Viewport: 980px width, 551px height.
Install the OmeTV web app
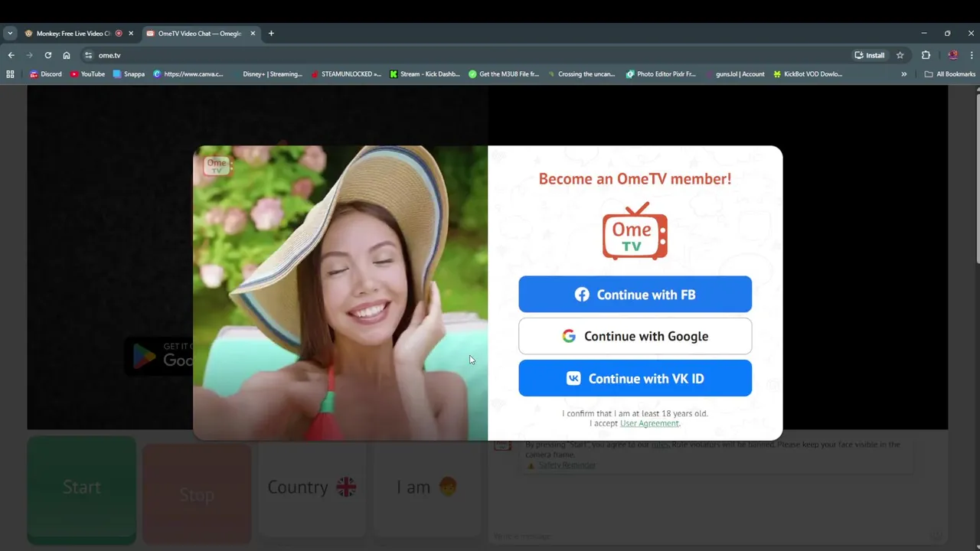coord(870,55)
